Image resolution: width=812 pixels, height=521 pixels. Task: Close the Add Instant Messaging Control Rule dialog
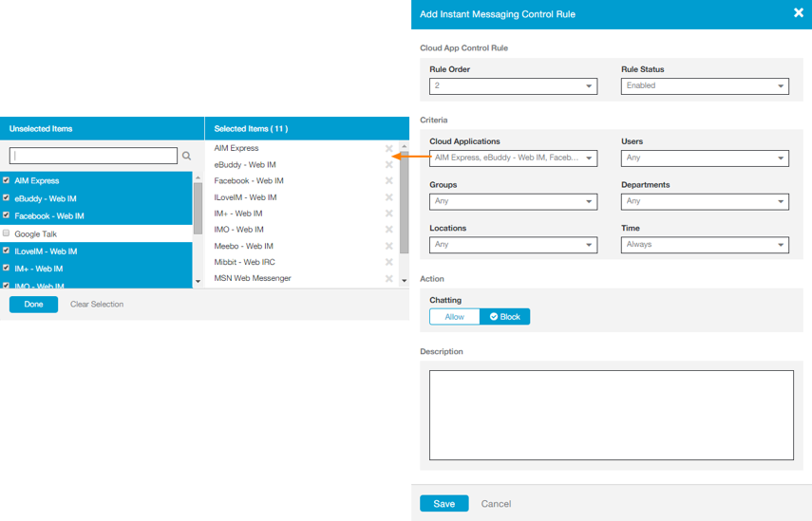point(798,13)
